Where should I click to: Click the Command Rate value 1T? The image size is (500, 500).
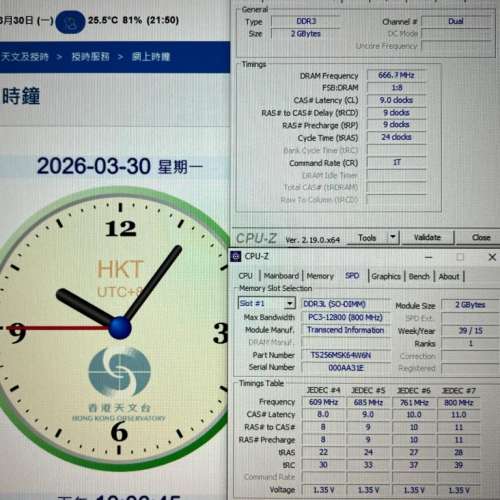click(396, 162)
